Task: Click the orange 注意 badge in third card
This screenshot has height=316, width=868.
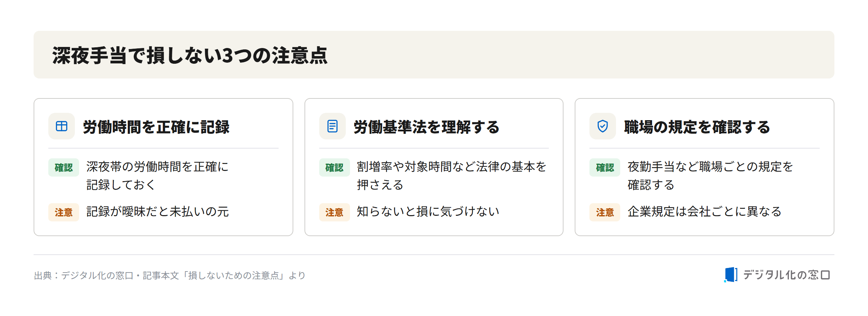Action: point(605,212)
